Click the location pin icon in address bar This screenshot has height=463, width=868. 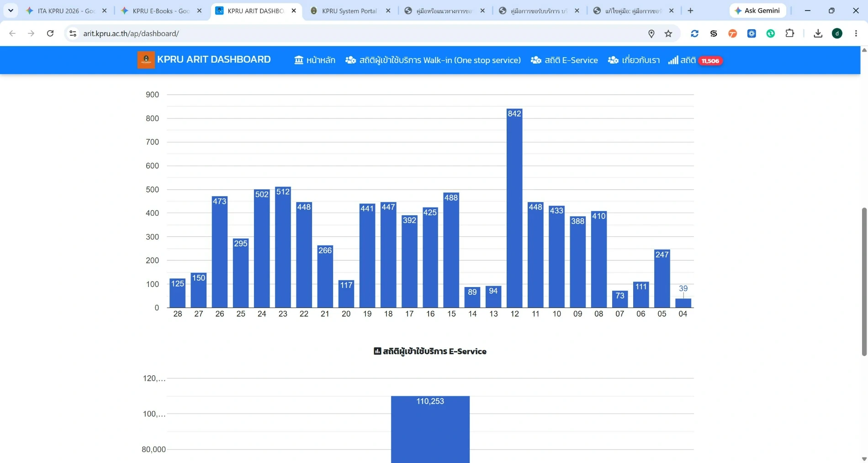pos(651,33)
